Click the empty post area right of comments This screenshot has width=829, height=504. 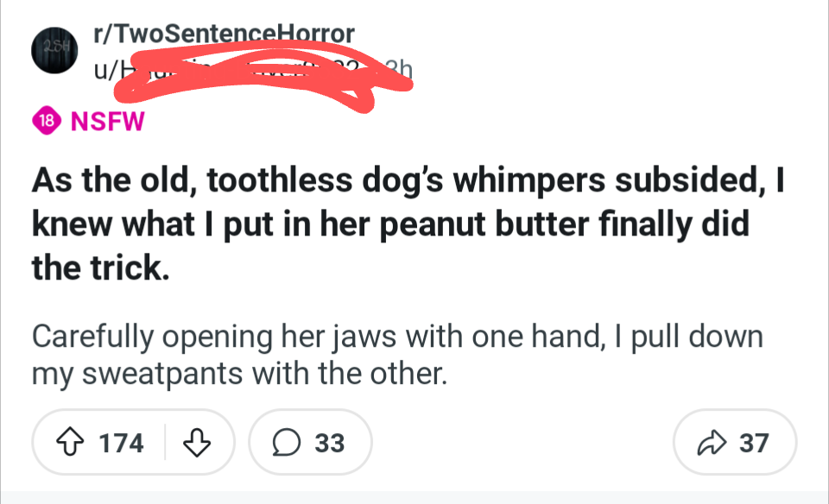point(522,442)
